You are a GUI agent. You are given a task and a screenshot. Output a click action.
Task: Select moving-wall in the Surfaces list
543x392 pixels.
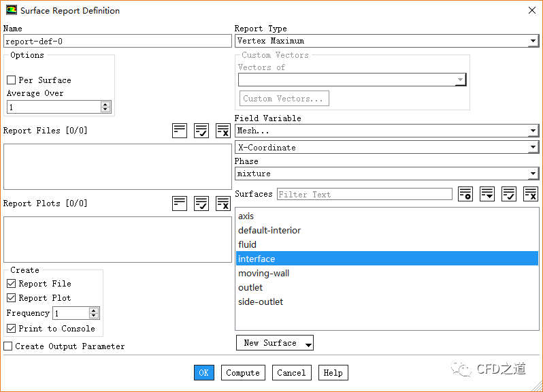pyautogui.click(x=263, y=274)
